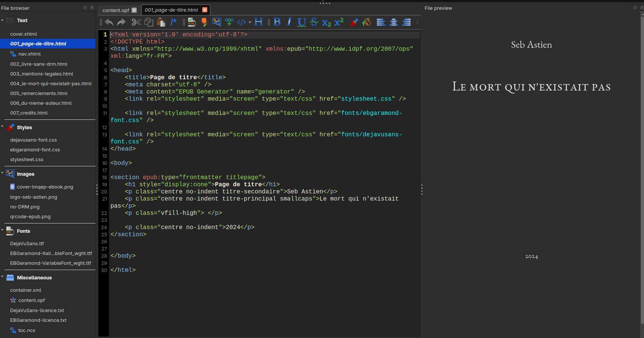This screenshot has height=338, width=644.
Task: Click the beautify tulip icon
Action: tap(204, 22)
